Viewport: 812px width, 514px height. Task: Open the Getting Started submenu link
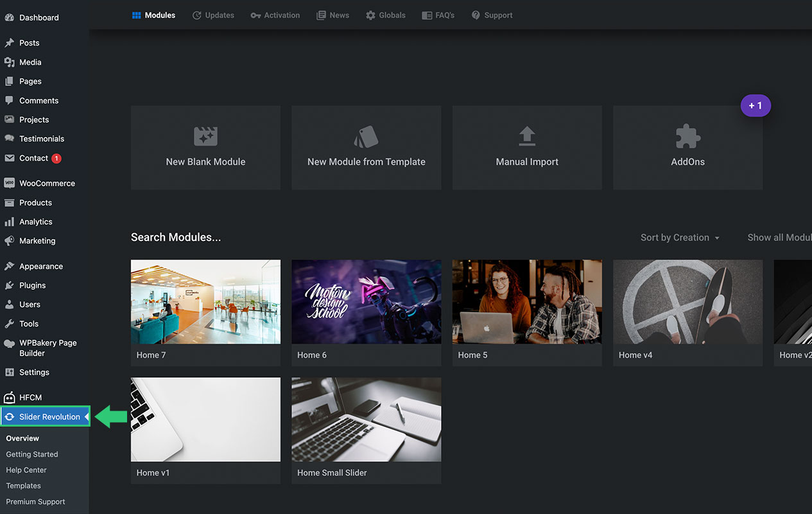[32, 454]
